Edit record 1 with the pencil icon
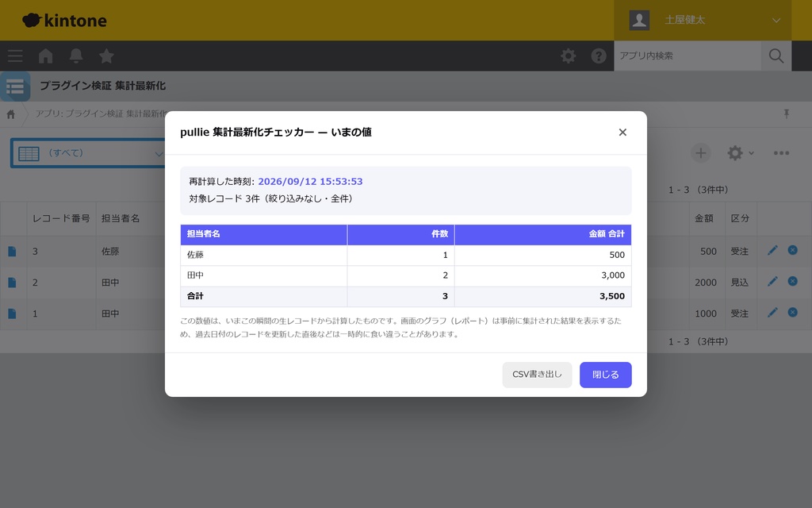812x508 pixels. tap(772, 313)
